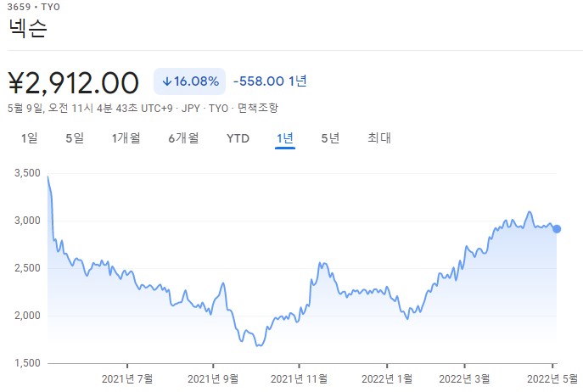Switch to the 6개월 range tab

pyautogui.click(x=183, y=138)
